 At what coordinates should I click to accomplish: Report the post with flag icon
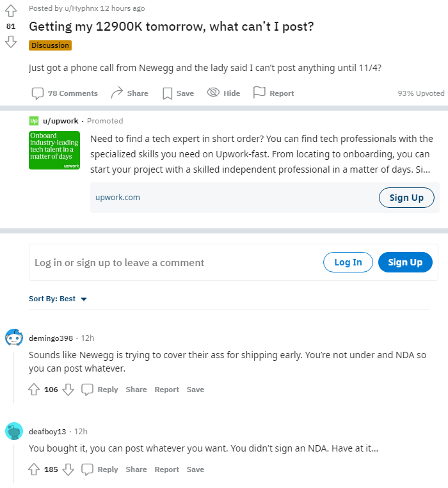(259, 93)
